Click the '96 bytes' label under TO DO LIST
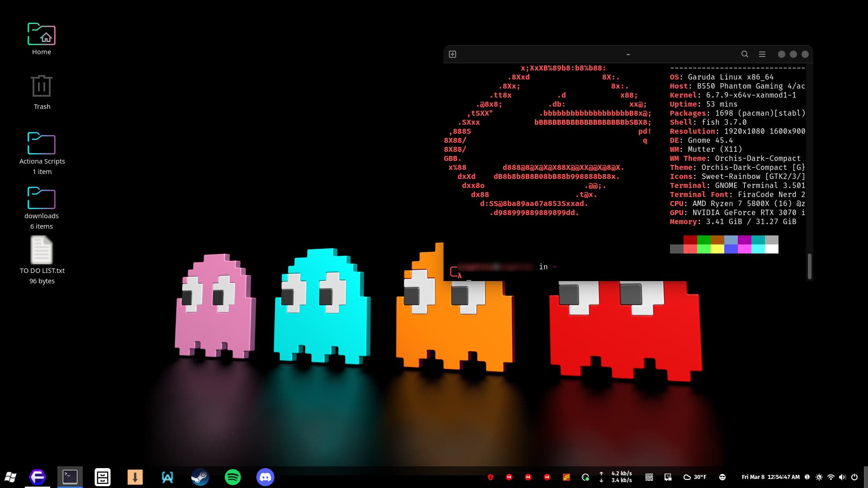The width and height of the screenshot is (868, 488). click(42, 281)
